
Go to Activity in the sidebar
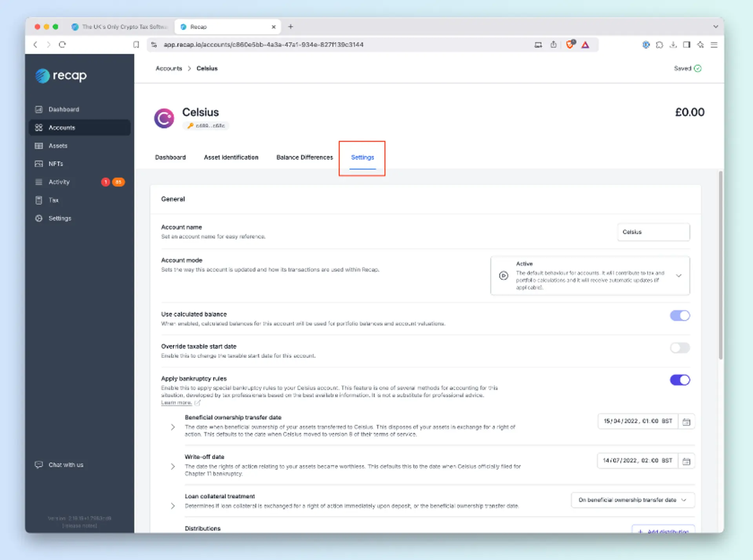click(59, 182)
